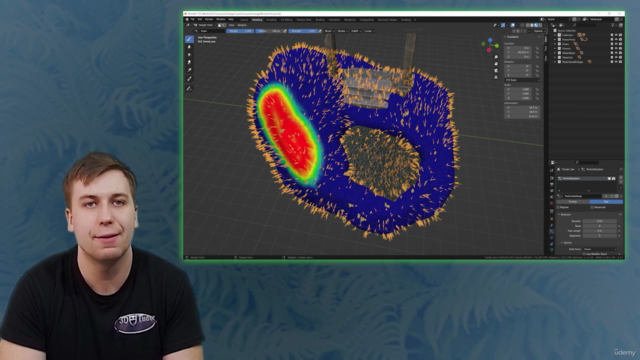Click the viewport pan hand gizmo
The image size is (640, 360).
496,64
